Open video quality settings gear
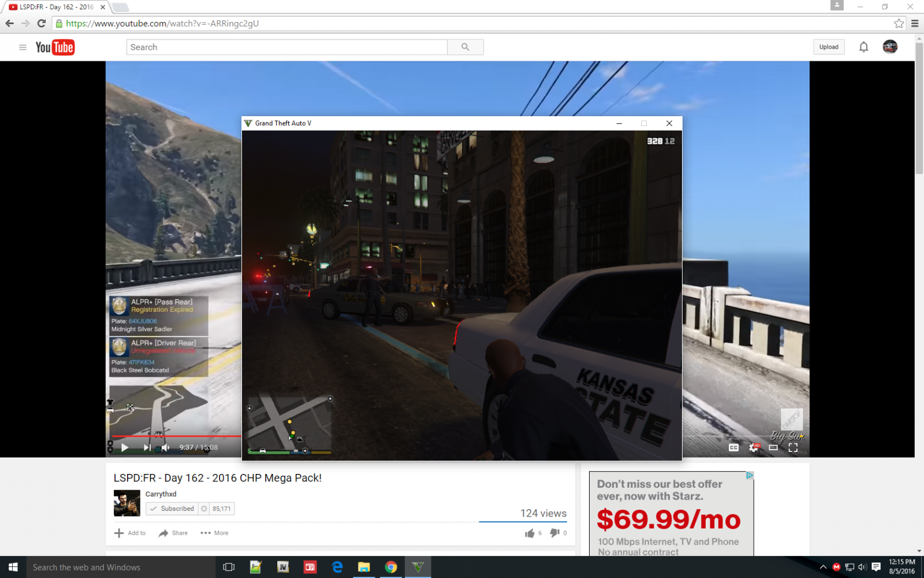The width and height of the screenshot is (924, 578). click(x=754, y=447)
